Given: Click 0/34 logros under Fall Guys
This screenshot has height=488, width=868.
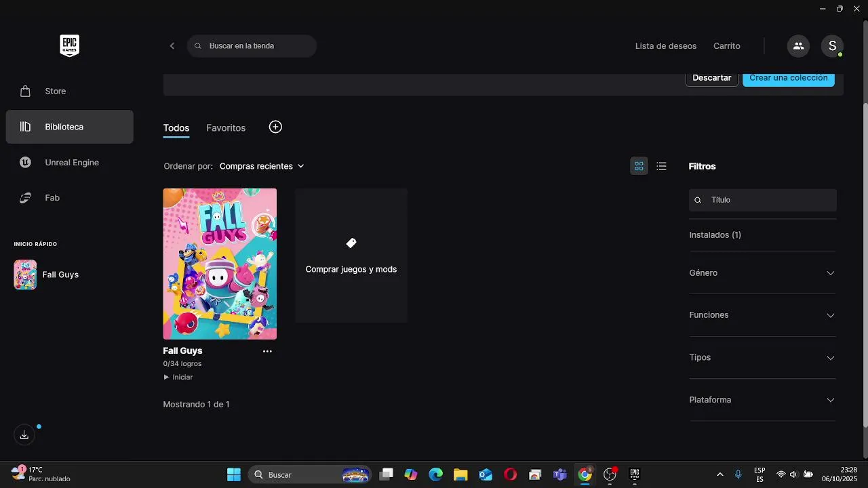Looking at the screenshot, I should pos(182,364).
